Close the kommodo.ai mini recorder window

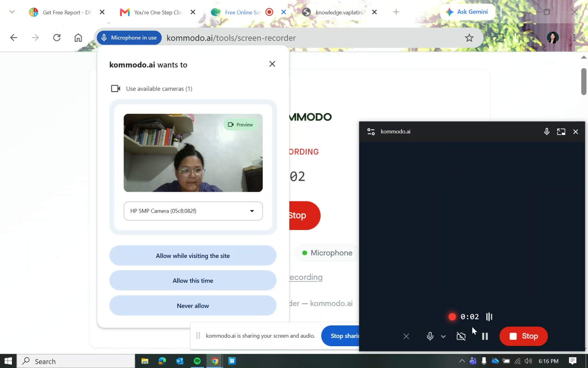pyautogui.click(x=575, y=132)
